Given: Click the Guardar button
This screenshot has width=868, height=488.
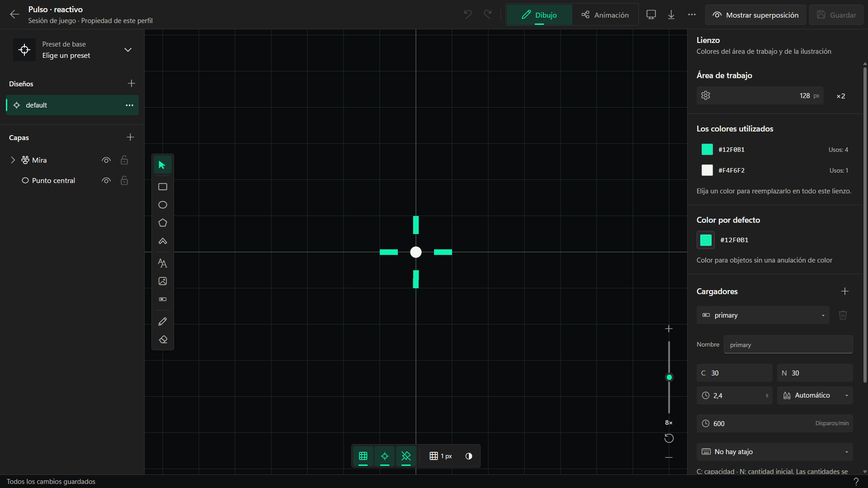Looking at the screenshot, I should point(836,15).
